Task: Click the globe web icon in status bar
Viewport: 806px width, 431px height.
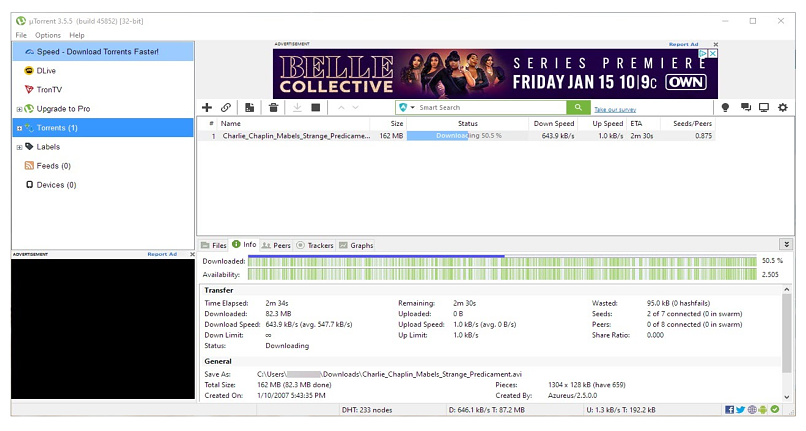Action: 752,410
